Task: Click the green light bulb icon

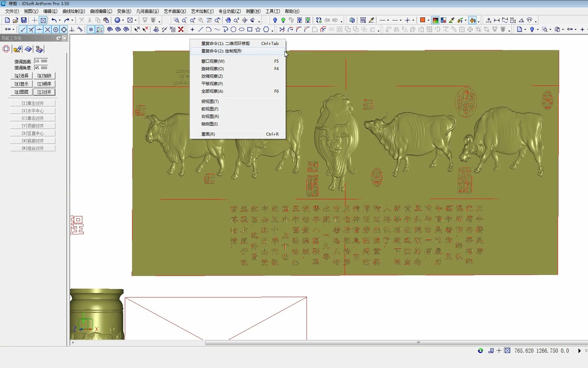Action: click(x=283, y=20)
